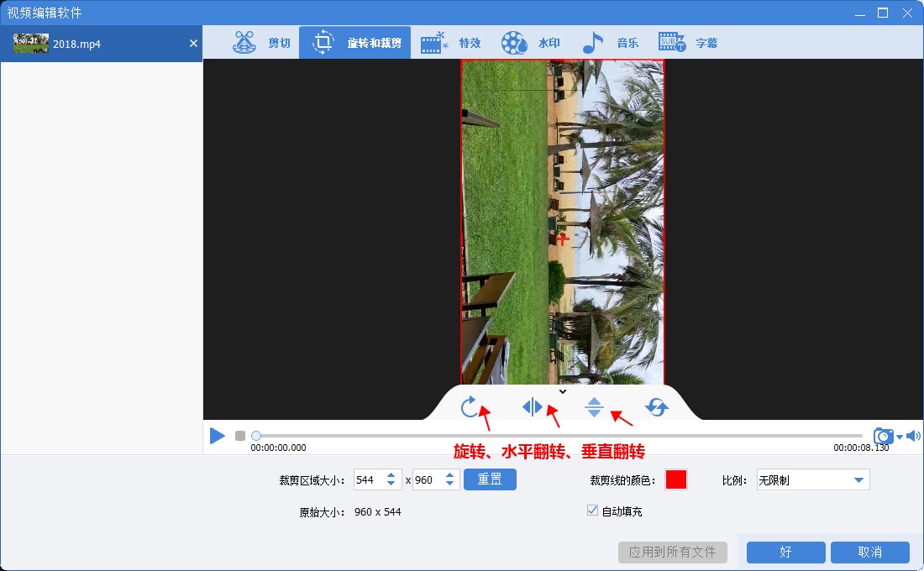Open the snapshot options dropdown arrow
Viewport: 924px width, 571px height.
pos(900,437)
